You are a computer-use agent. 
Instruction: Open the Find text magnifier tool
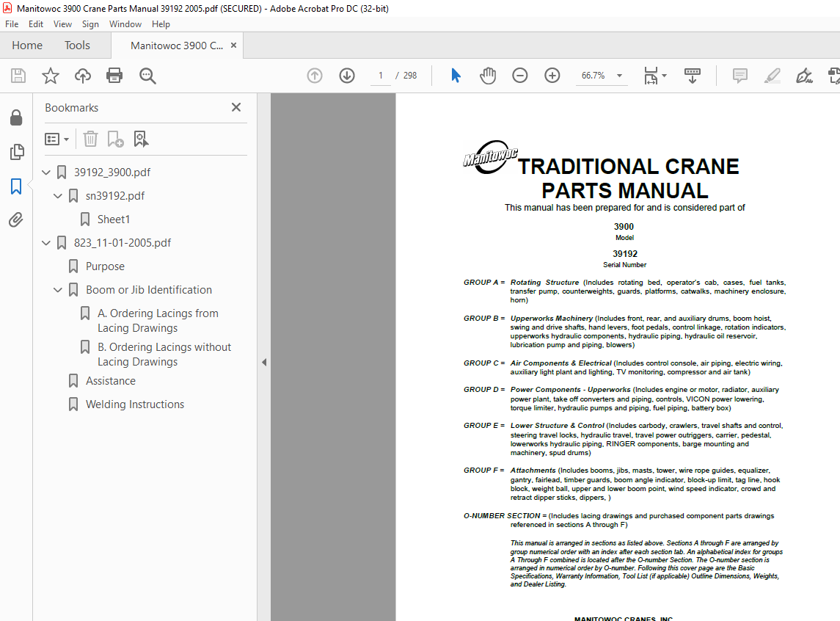pos(147,76)
